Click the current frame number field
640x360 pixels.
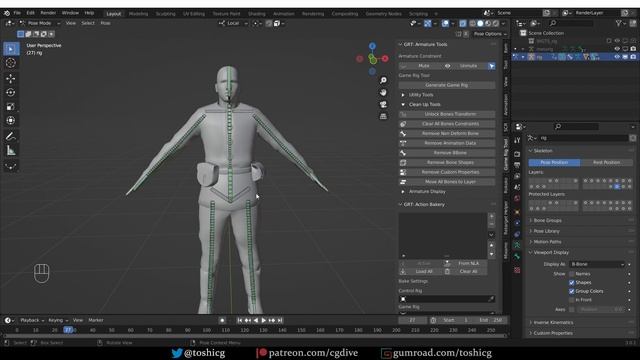coord(413,320)
